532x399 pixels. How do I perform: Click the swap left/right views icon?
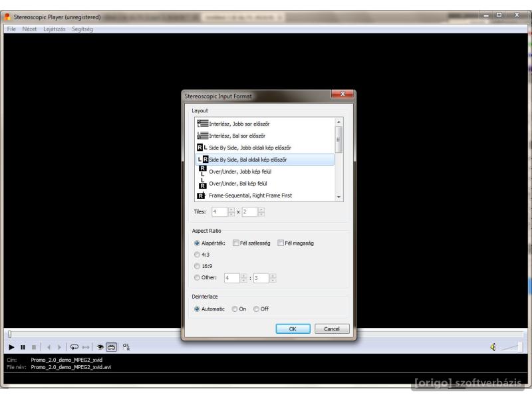pyautogui.click(x=126, y=347)
